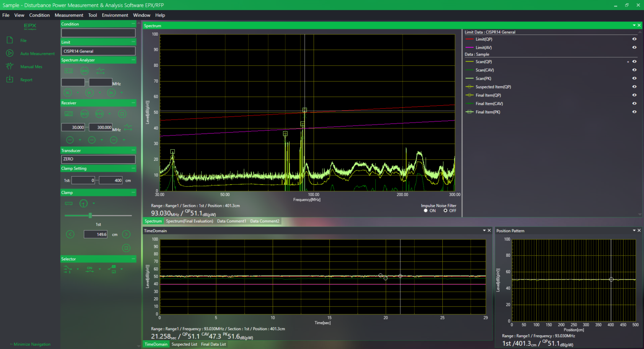
Task: Open the dropdown arrow next to the RTS icon
Action: pos(109,114)
